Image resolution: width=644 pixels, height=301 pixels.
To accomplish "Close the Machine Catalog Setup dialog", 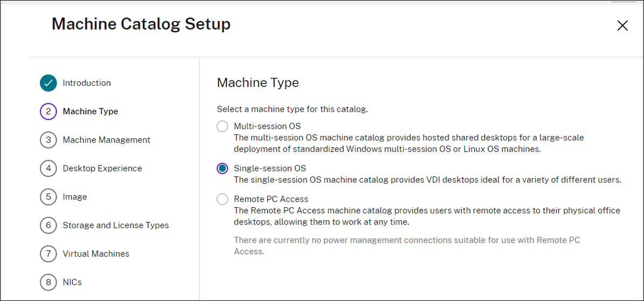I will [x=622, y=25].
